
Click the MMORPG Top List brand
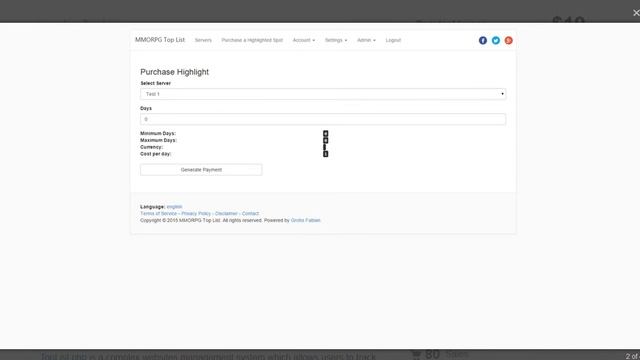(x=160, y=40)
